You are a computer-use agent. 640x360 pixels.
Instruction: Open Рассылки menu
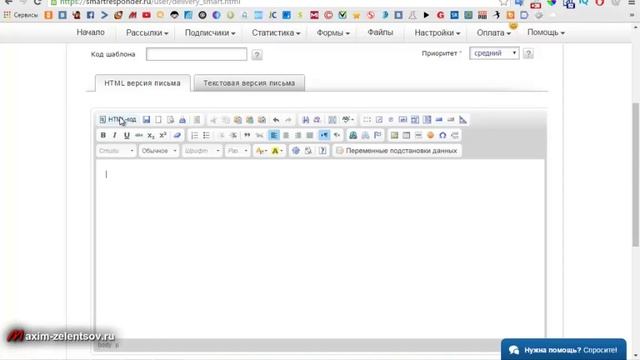point(147,33)
